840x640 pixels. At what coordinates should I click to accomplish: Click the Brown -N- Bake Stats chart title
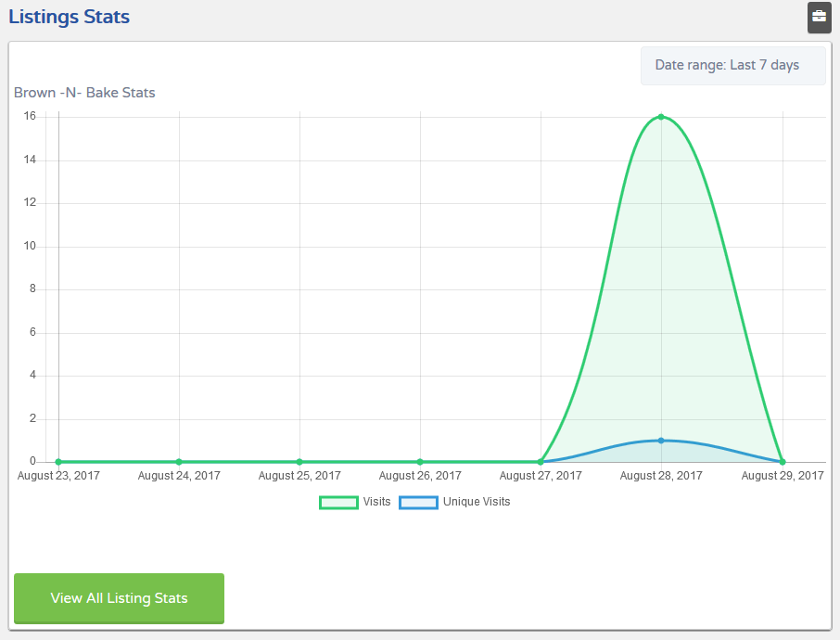[x=84, y=93]
